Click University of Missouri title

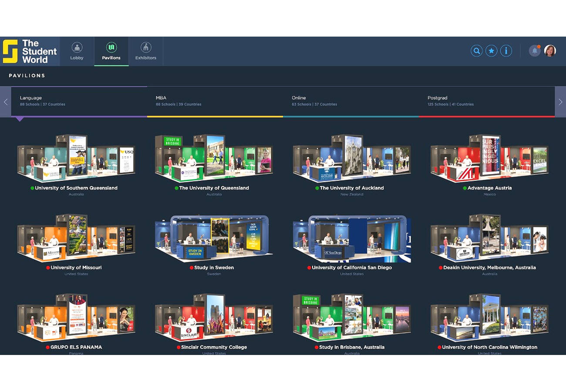[x=76, y=267]
